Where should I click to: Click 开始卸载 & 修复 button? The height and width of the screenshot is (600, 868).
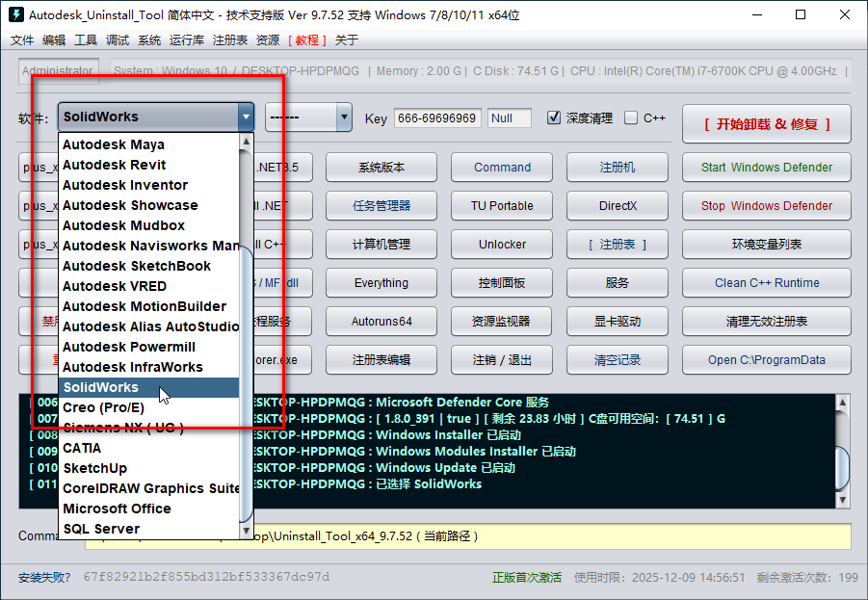(x=766, y=124)
